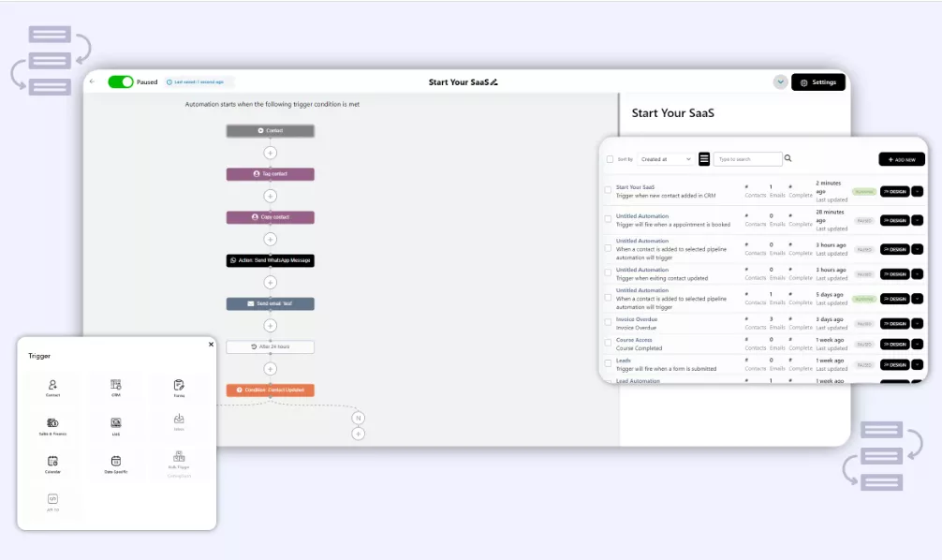The height and width of the screenshot is (560, 942).
Task: Toggle the Paused automation switch
Action: (x=123, y=81)
